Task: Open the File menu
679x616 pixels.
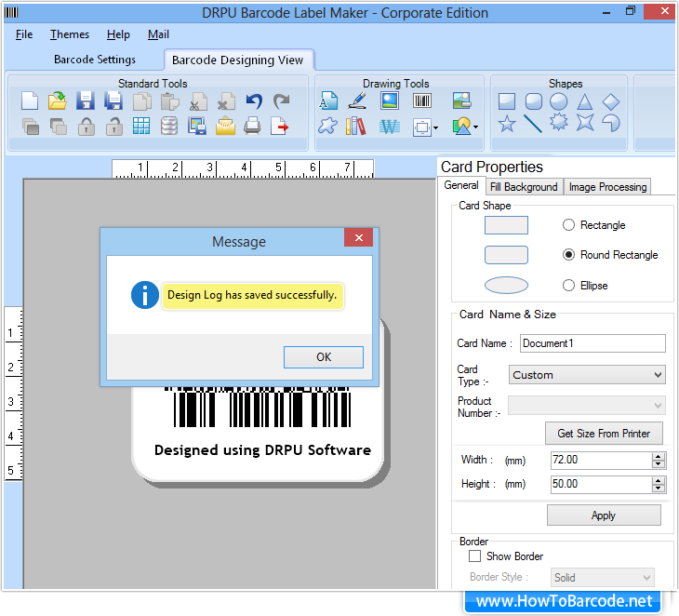Action: coord(24,34)
